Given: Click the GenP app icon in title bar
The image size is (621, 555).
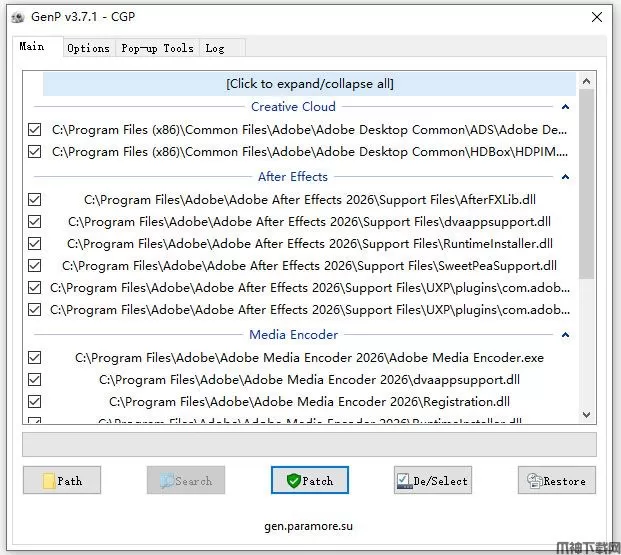Looking at the screenshot, I should [18, 17].
